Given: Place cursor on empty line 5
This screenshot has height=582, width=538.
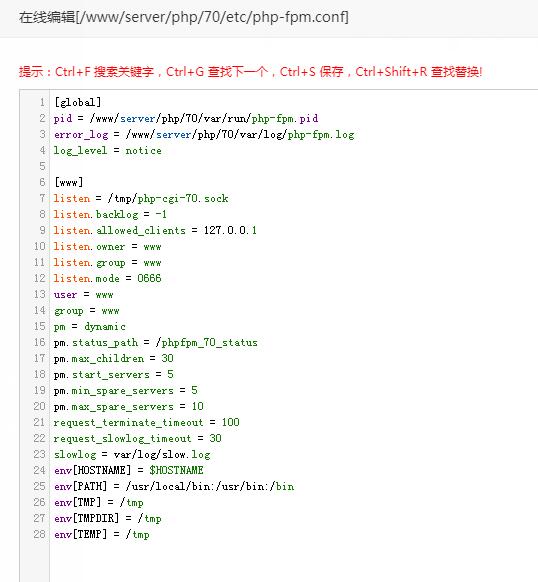Looking at the screenshot, I should (x=293, y=166).
